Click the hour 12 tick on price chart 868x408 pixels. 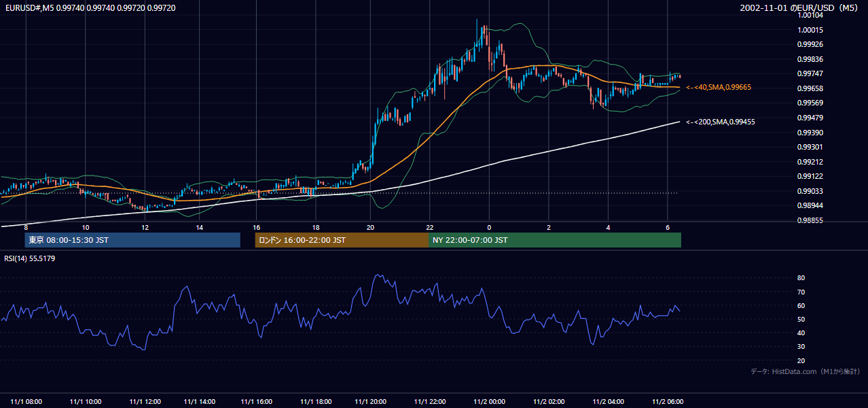click(x=145, y=227)
